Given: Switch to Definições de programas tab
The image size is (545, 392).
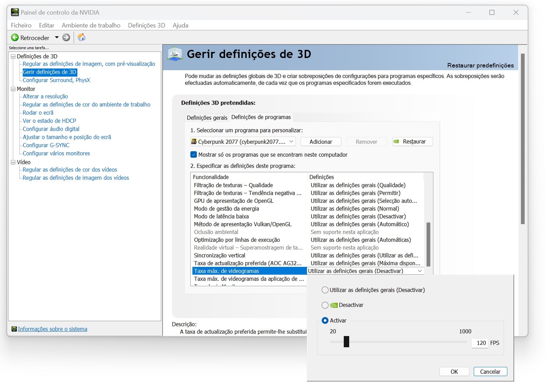Looking at the screenshot, I should (x=261, y=117).
